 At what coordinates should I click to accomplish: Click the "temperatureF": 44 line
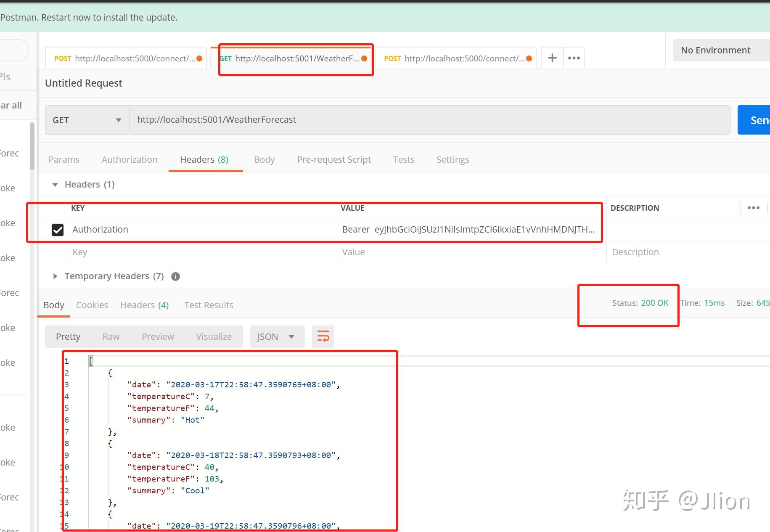click(173, 408)
